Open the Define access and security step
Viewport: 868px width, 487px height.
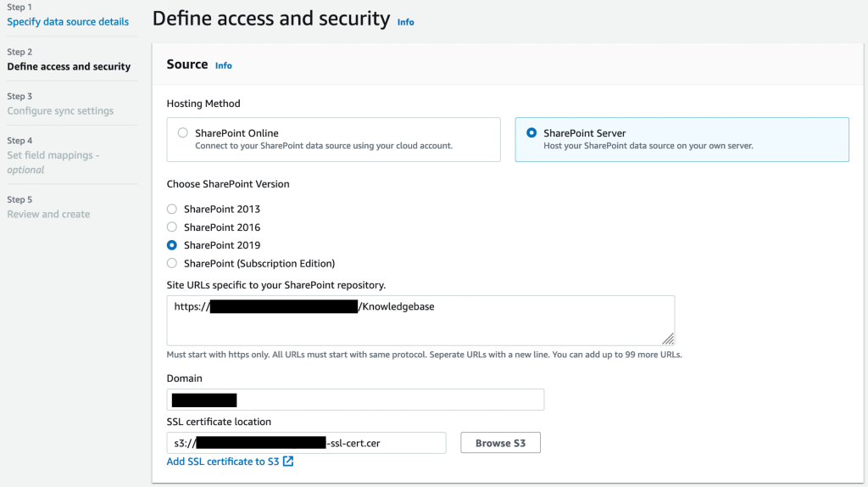point(69,66)
